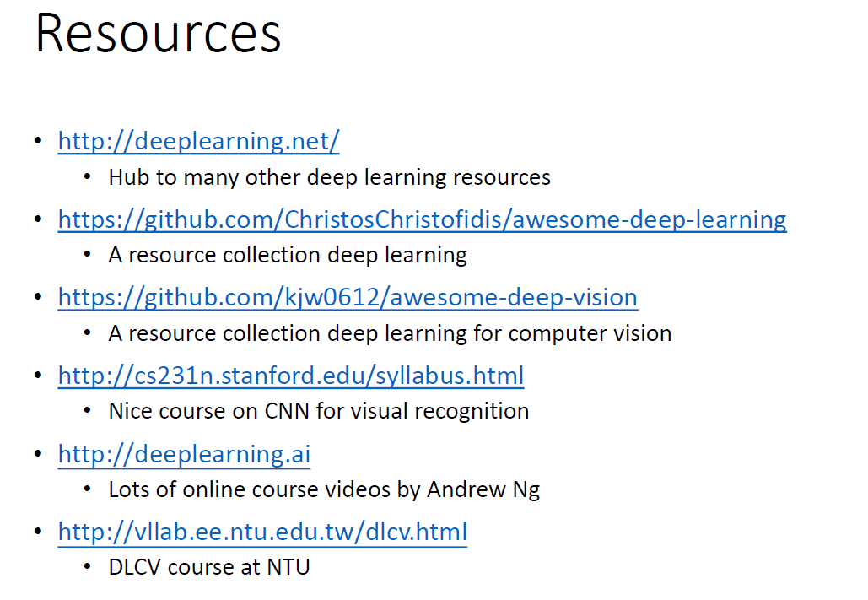Click the bullet before the cs231n Stanford link
This screenshot has width=868, height=600.
(x=37, y=375)
